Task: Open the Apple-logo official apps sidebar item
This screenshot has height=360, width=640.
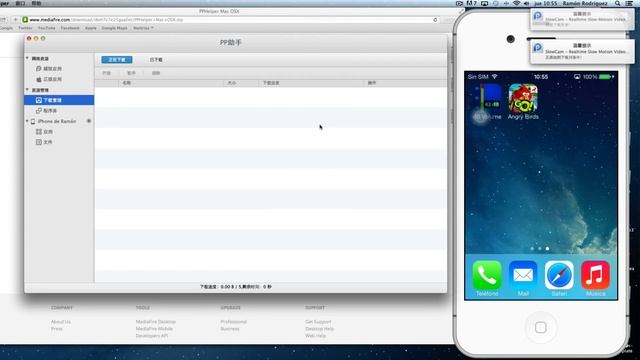Action: coord(49,79)
